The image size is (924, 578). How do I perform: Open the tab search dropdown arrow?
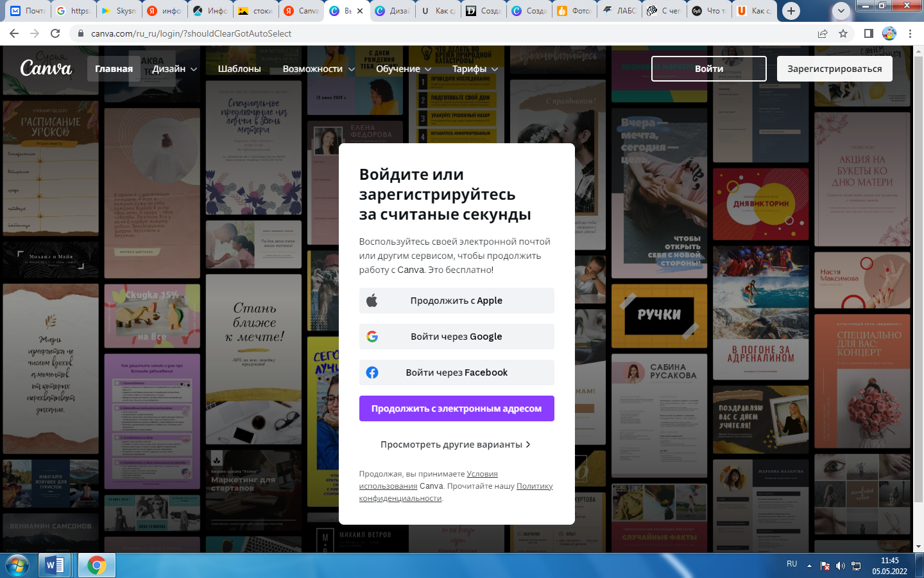tap(841, 11)
